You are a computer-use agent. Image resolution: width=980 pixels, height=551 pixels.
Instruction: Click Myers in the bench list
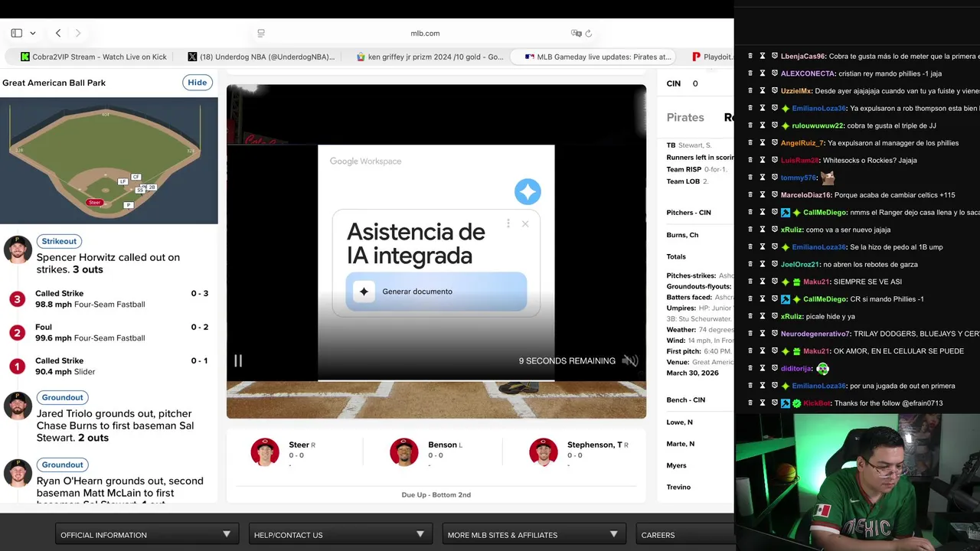click(x=676, y=465)
